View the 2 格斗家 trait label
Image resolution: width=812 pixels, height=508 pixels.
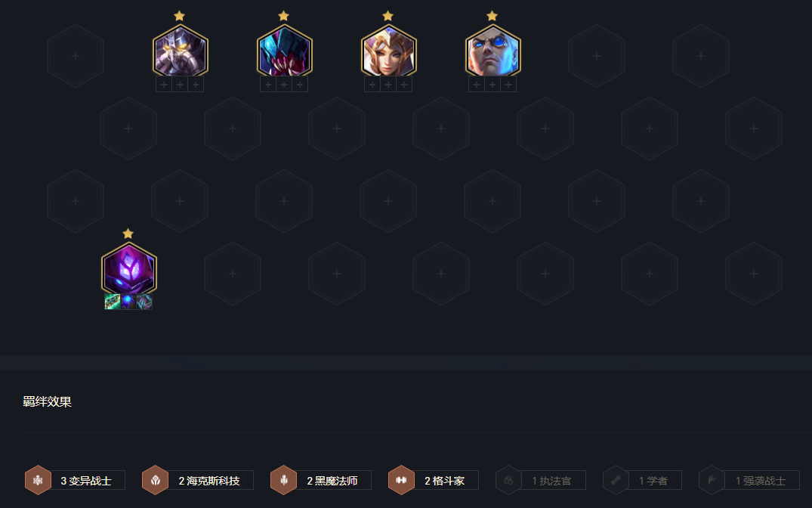coord(445,481)
